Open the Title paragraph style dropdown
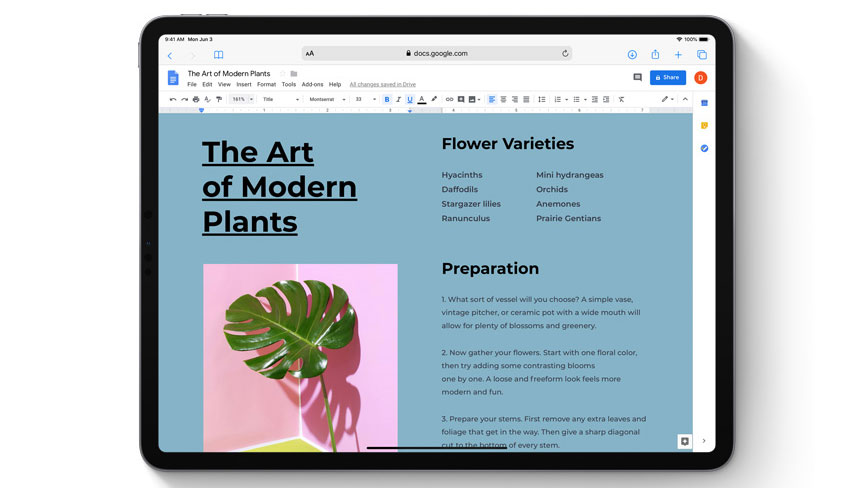867x488 pixels. pyautogui.click(x=281, y=99)
